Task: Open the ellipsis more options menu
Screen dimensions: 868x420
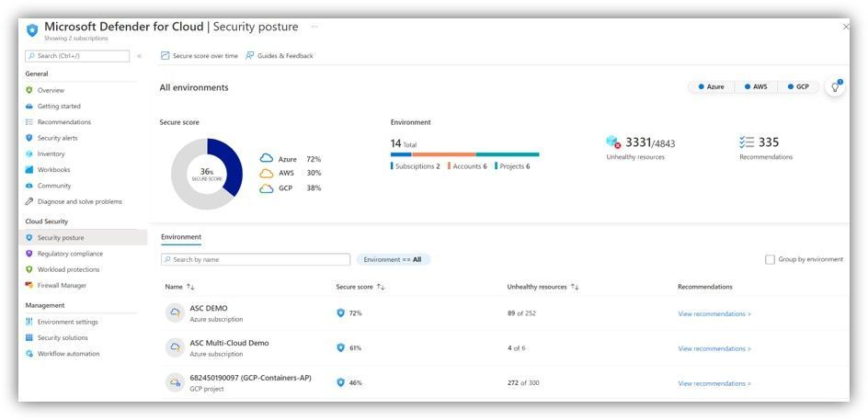Action: coord(314,27)
